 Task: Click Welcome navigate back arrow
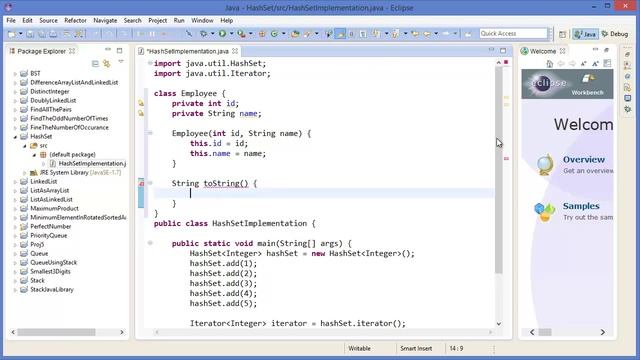pyautogui.click(x=561, y=64)
